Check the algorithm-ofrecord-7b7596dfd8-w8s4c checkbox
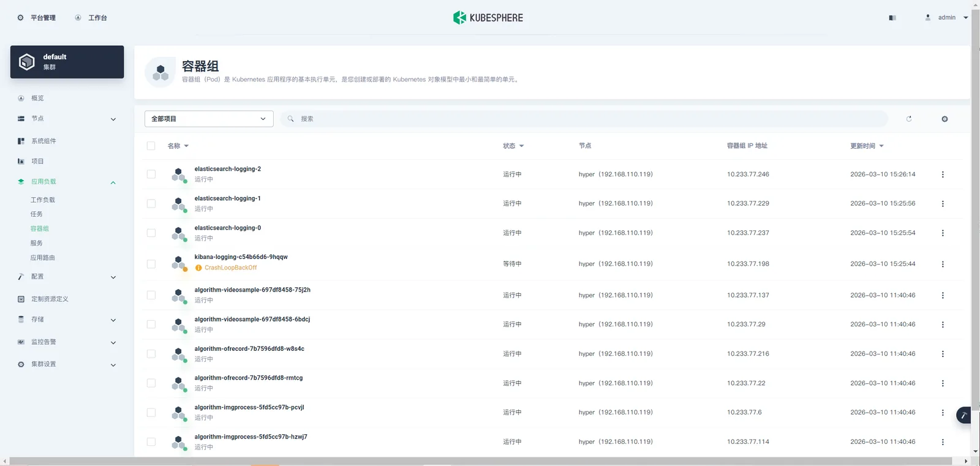Image resolution: width=980 pixels, height=466 pixels. [x=151, y=354]
